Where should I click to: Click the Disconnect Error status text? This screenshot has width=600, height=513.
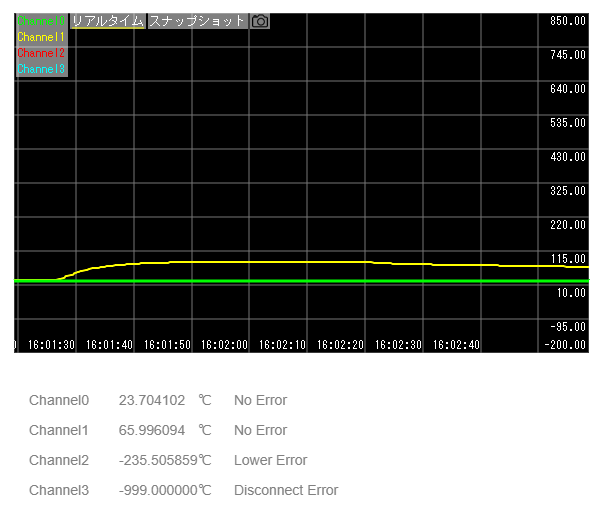coord(286,491)
